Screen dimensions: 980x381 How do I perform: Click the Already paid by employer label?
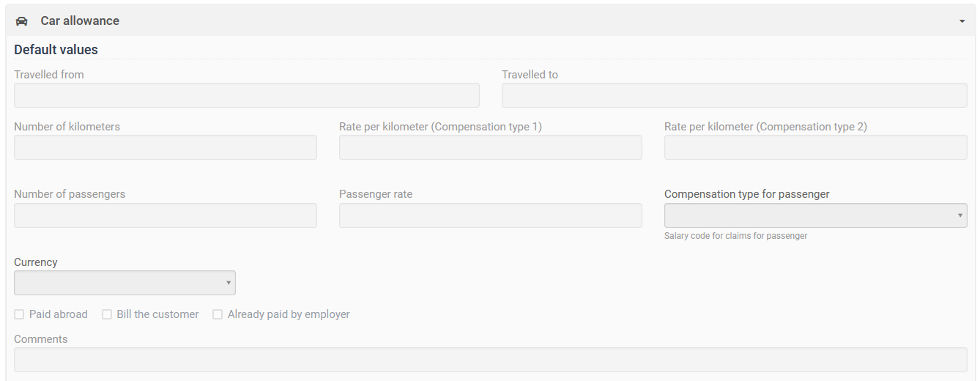point(289,314)
